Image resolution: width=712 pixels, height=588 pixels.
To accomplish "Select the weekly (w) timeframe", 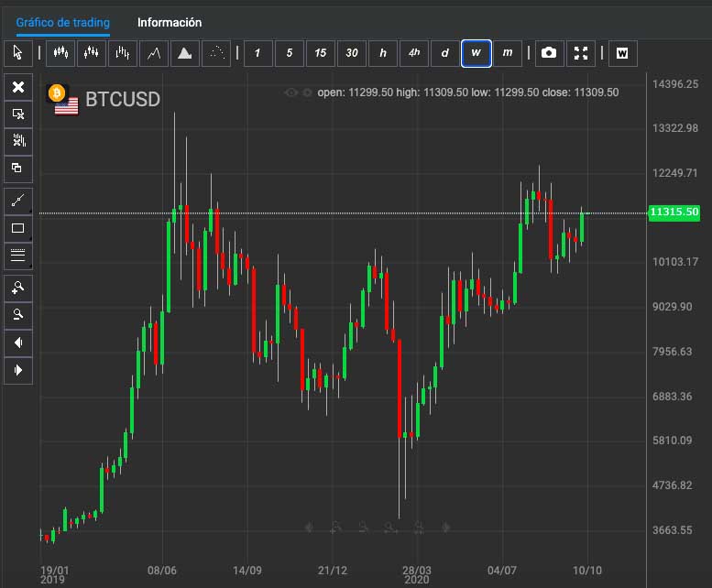I will click(x=476, y=53).
